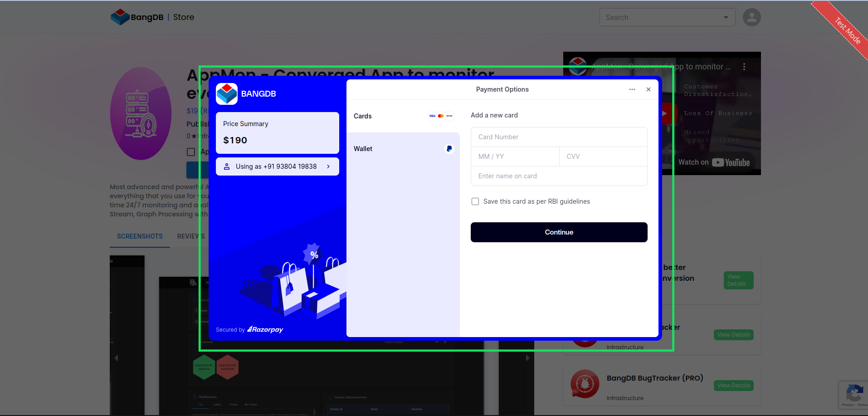
Task: Close the Payment Options dialog
Action: click(x=649, y=89)
